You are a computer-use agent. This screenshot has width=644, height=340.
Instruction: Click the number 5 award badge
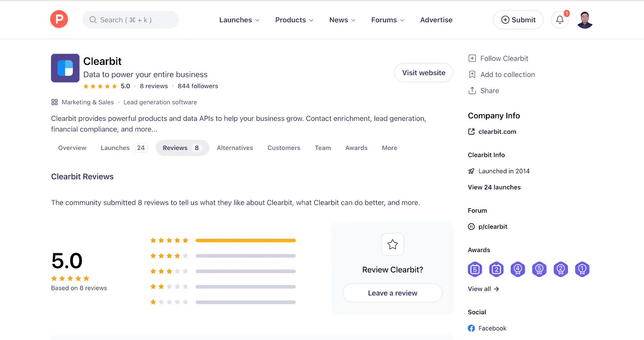coord(475,269)
